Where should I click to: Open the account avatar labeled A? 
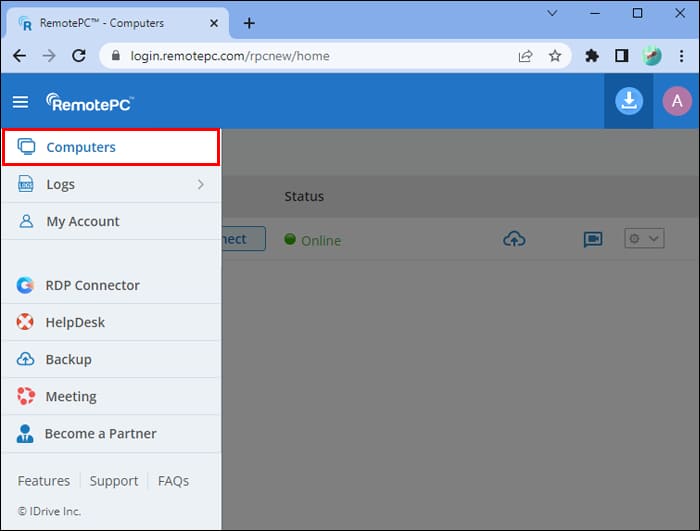[x=677, y=101]
